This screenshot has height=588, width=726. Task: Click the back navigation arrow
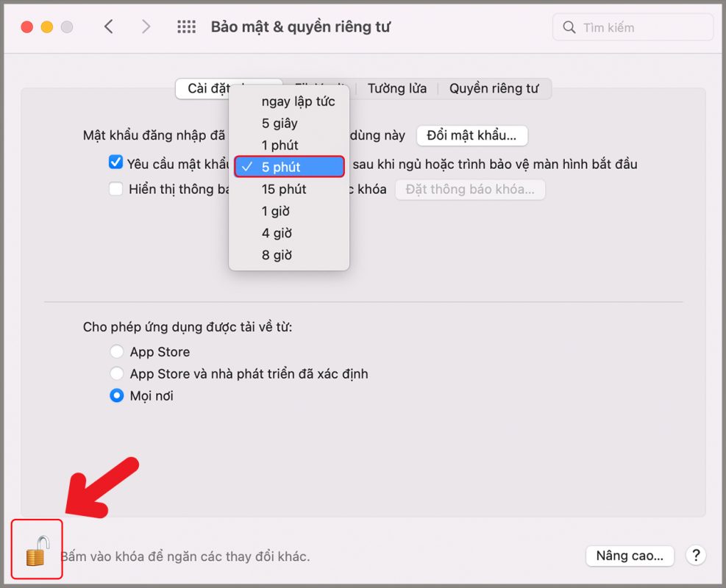click(x=108, y=26)
